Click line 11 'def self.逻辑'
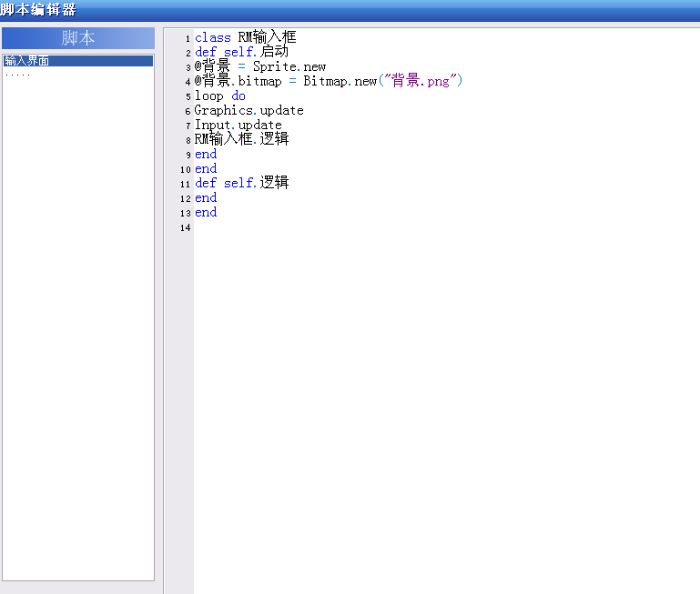Viewport: 700px width, 594px height. pos(241,183)
